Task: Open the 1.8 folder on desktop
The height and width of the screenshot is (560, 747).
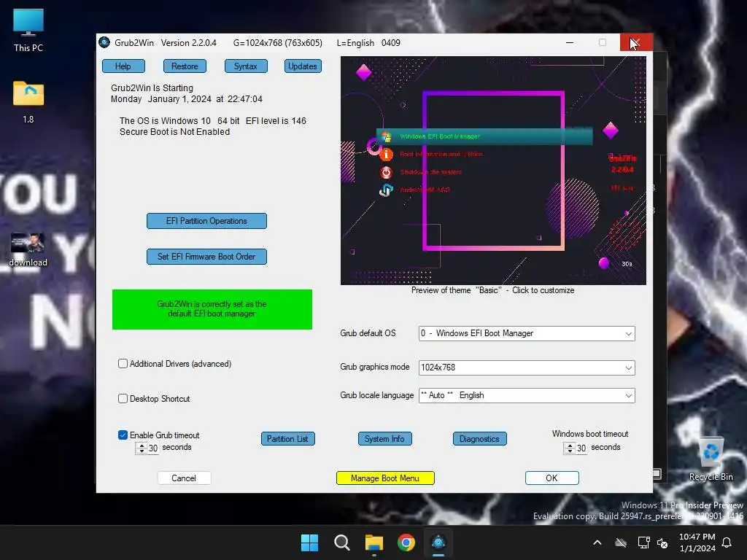Action: coord(28,101)
